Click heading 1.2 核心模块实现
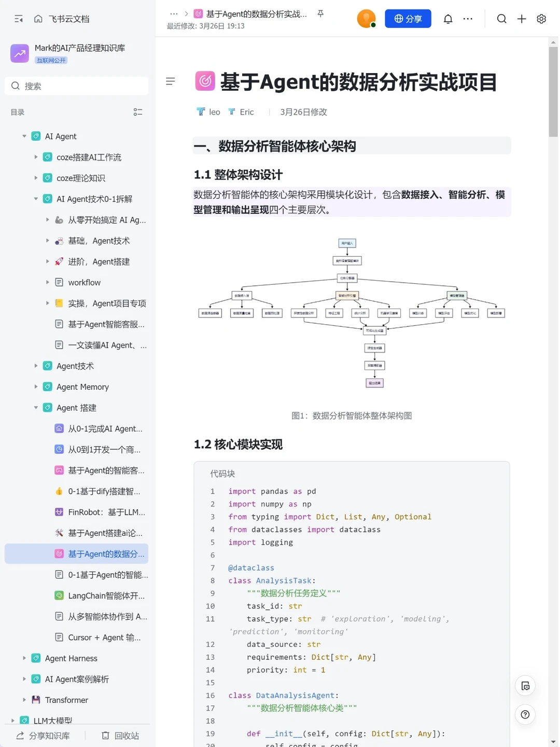Image resolution: width=560 pixels, height=747 pixels. tap(238, 445)
